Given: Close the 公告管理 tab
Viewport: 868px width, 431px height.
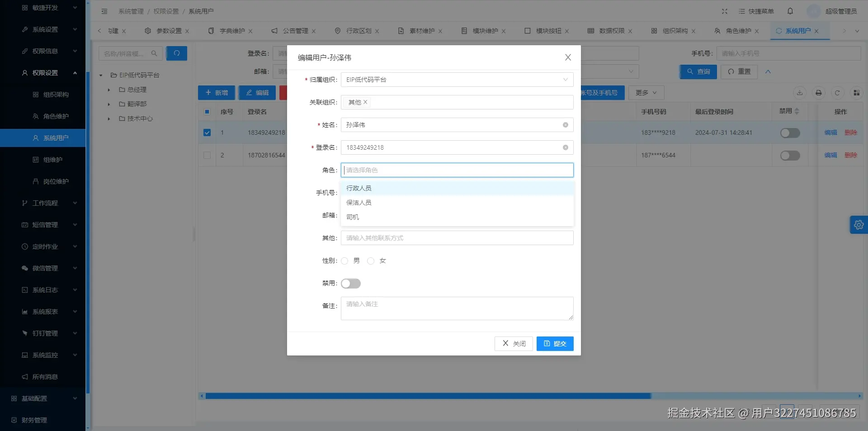Looking at the screenshot, I should (x=314, y=31).
